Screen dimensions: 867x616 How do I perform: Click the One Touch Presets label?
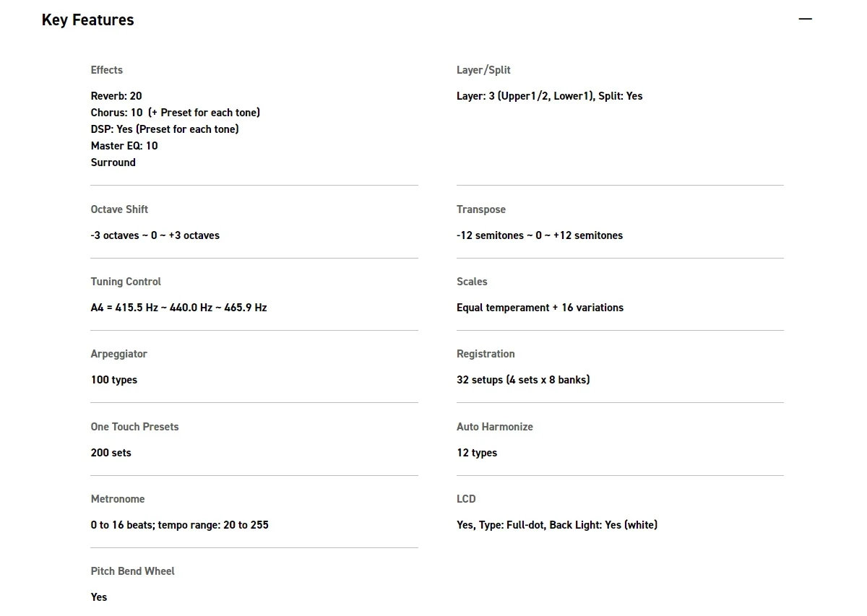click(134, 427)
